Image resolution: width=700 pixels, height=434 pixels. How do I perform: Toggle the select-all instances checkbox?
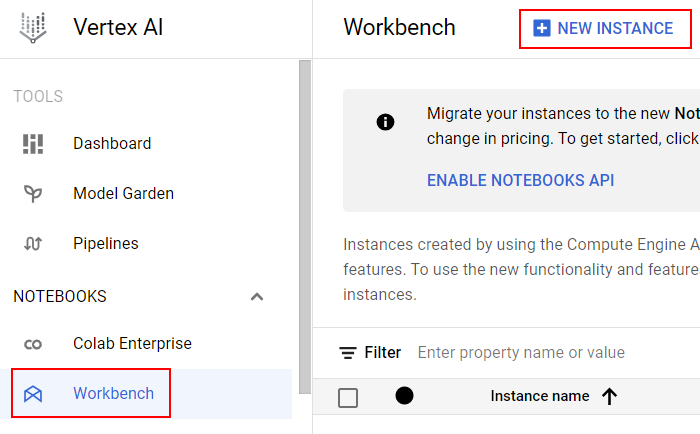click(348, 397)
